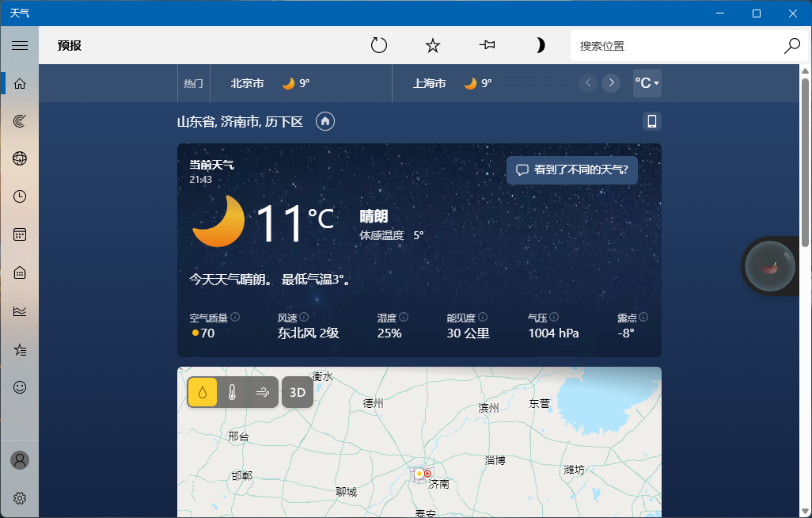Advance the city list with next chevron
This screenshot has height=518, width=812.
610,82
